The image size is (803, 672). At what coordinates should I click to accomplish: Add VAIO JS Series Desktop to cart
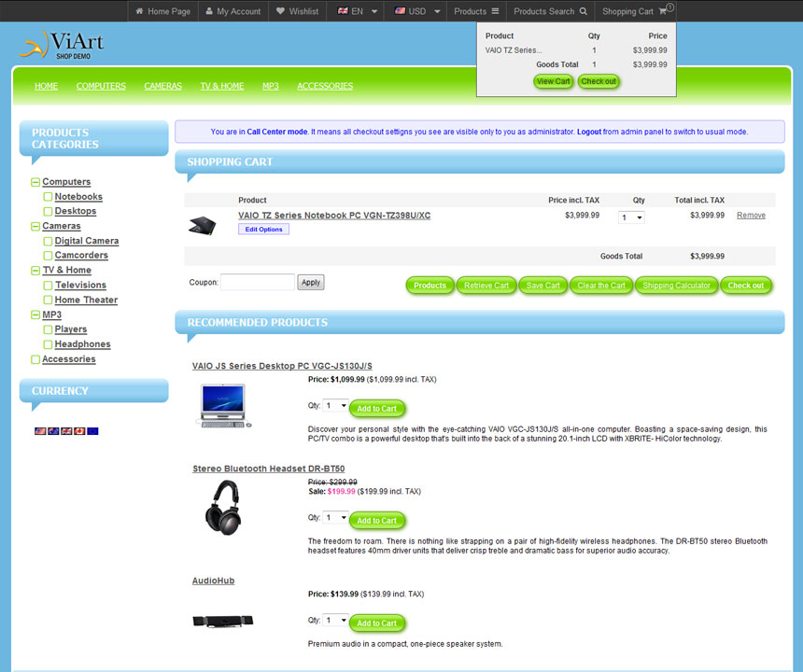tap(377, 409)
